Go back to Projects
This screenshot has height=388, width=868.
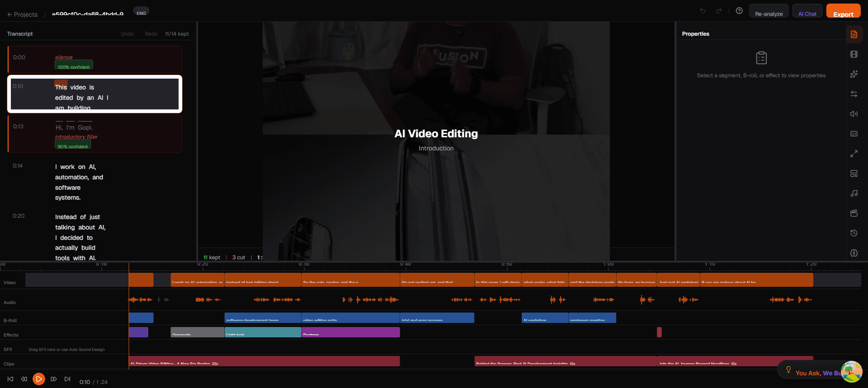(x=23, y=14)
